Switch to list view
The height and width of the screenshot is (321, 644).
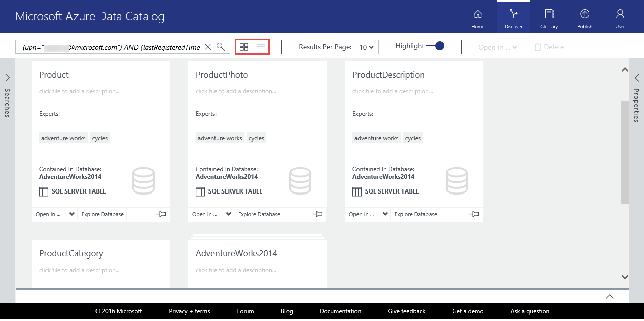pyautogui.click(x=260, y=47)
